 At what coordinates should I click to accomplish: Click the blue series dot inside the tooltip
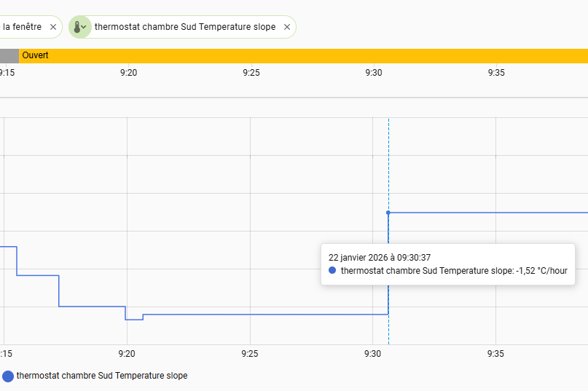332,271
